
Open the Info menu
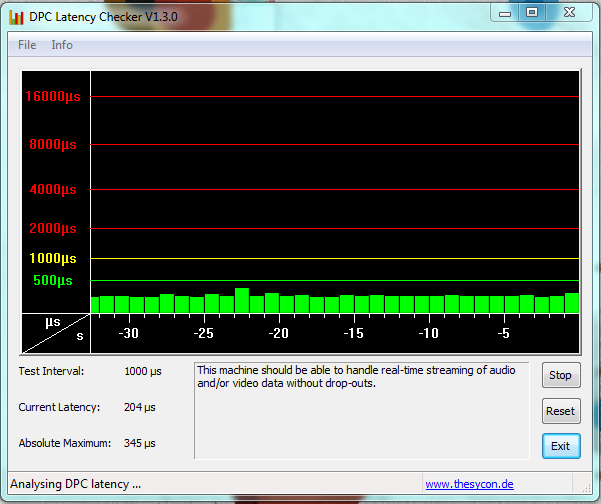(62, 45)
